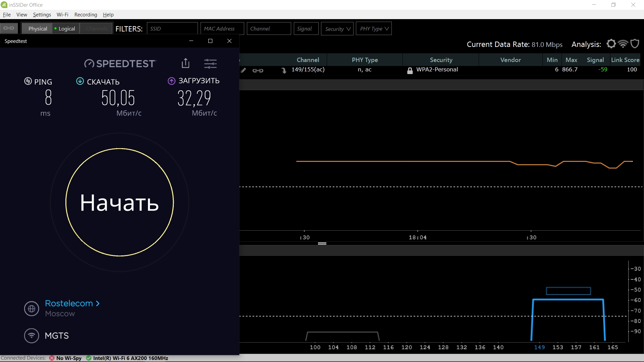Viewport: 644px width, 362px height.
Task: Click the Speedtest logo
Action: point(120,63)
